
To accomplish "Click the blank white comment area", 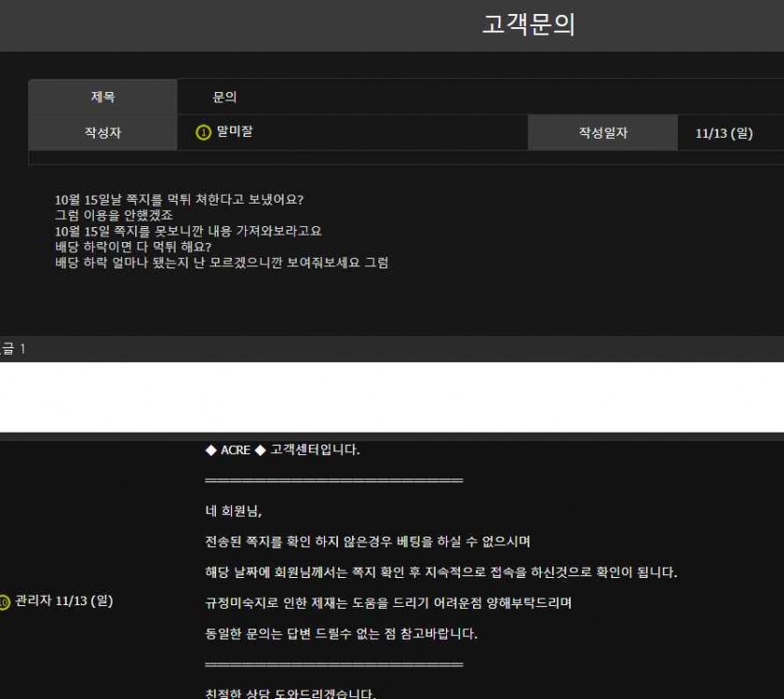I will point(392,396).
